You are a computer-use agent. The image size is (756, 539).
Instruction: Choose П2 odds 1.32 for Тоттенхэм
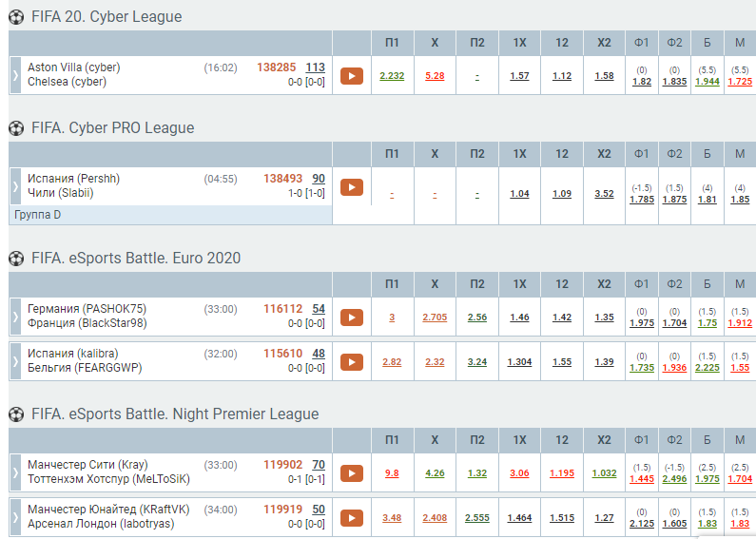(x=477, y=473)
